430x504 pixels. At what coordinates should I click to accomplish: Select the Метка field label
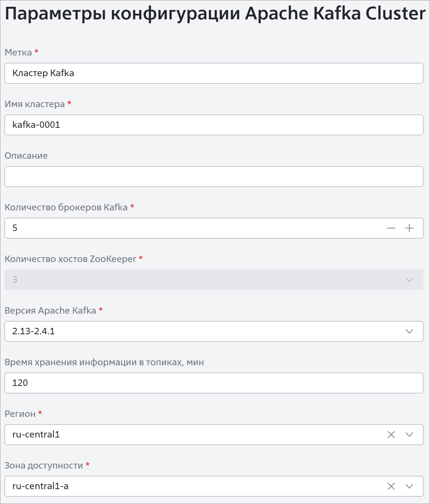point(18,52)
